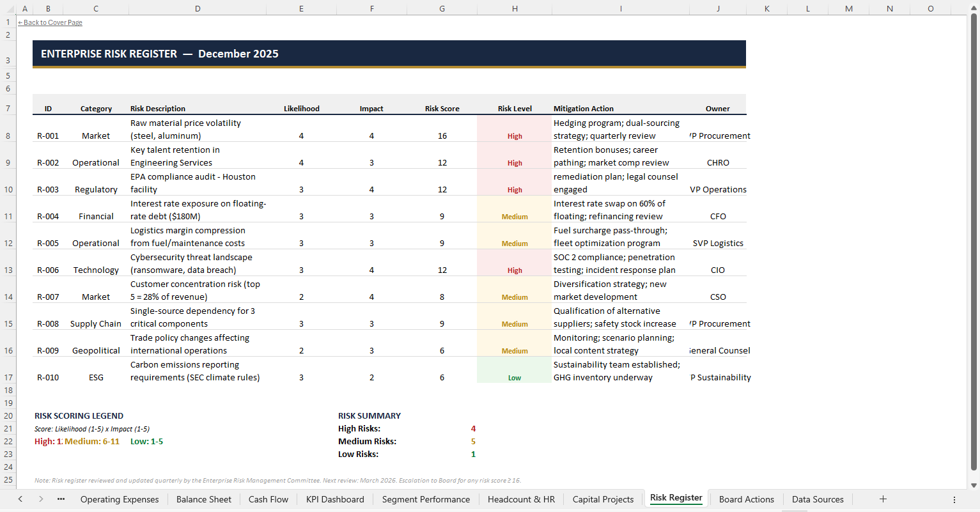Select column H header

point(515,8)
